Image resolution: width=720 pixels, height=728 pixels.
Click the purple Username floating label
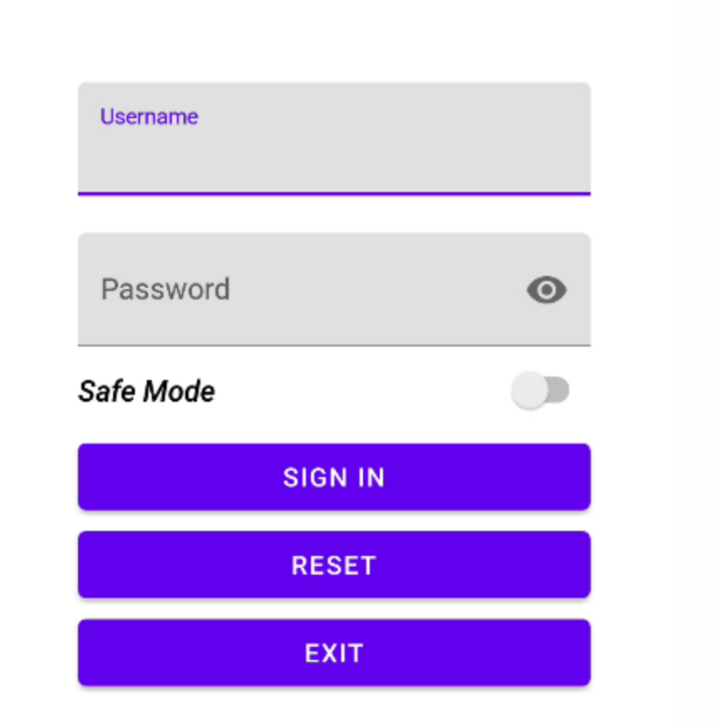coord(149,117)
